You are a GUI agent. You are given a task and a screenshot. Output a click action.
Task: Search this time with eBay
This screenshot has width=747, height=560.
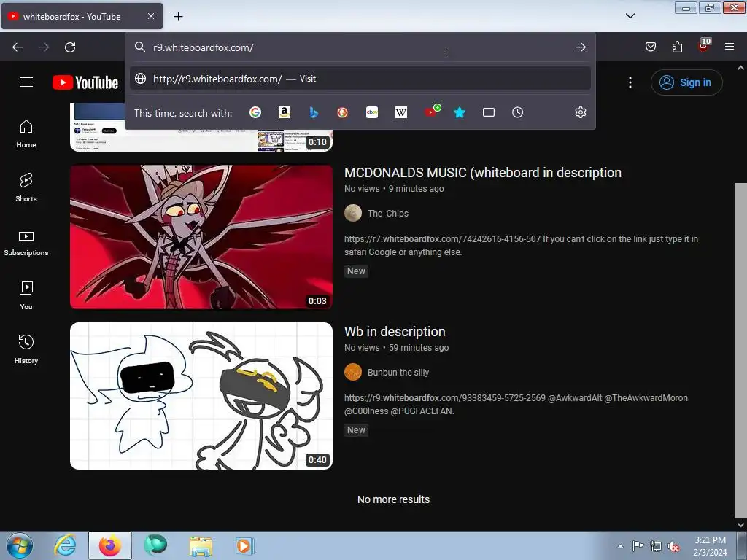click(x=372, y=112)
